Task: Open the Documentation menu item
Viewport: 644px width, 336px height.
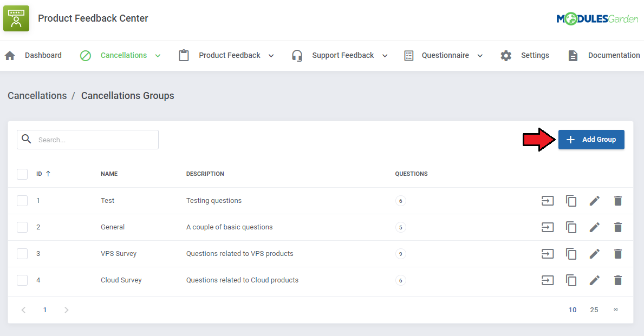Action: (x=614, y=55)
